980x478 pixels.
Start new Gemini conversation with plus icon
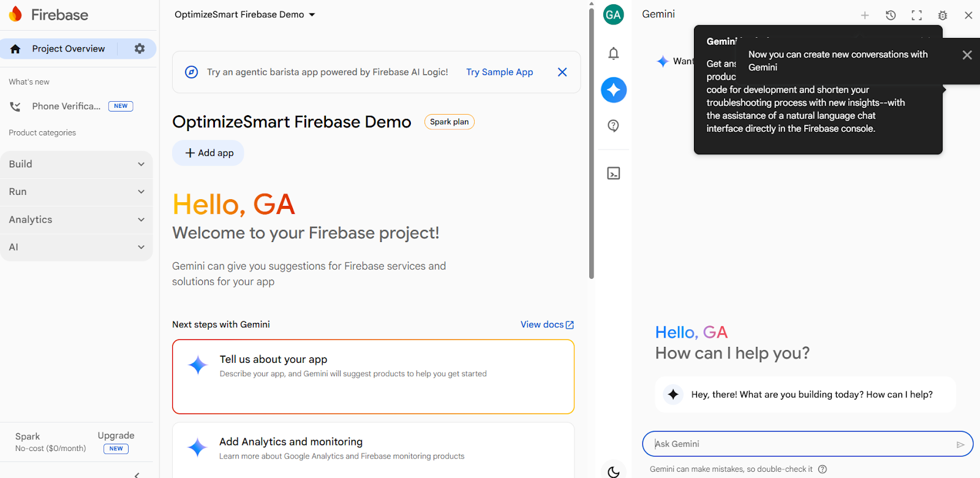point(865,15)
